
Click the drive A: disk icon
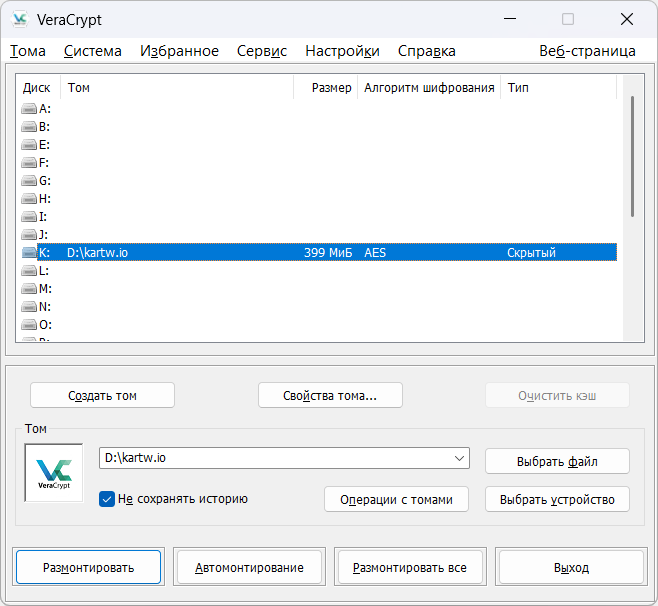(x=29, y=109)
